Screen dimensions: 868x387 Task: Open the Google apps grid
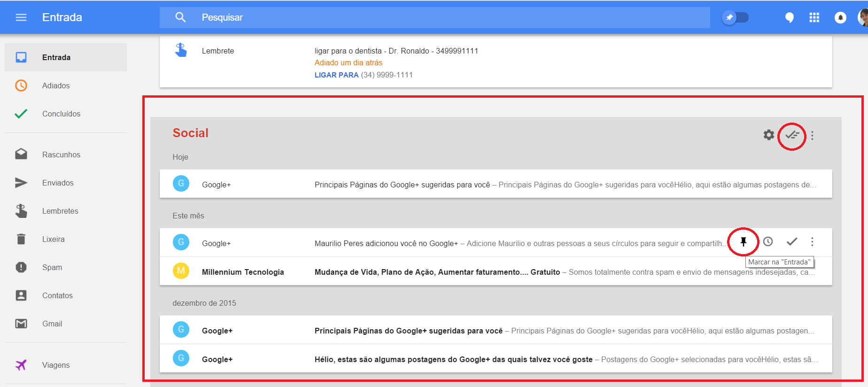pyautogui.click(x=814, y=18)
